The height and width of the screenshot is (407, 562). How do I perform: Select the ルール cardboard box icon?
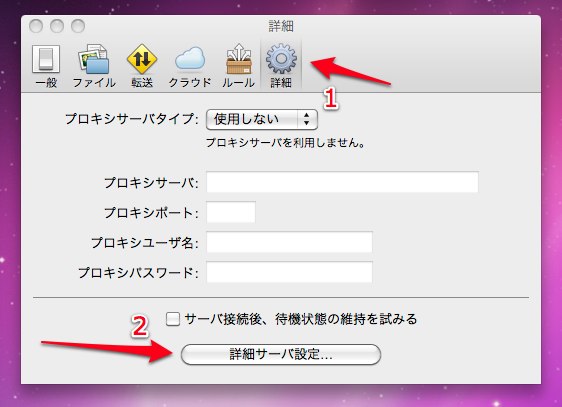click(239, 59)
